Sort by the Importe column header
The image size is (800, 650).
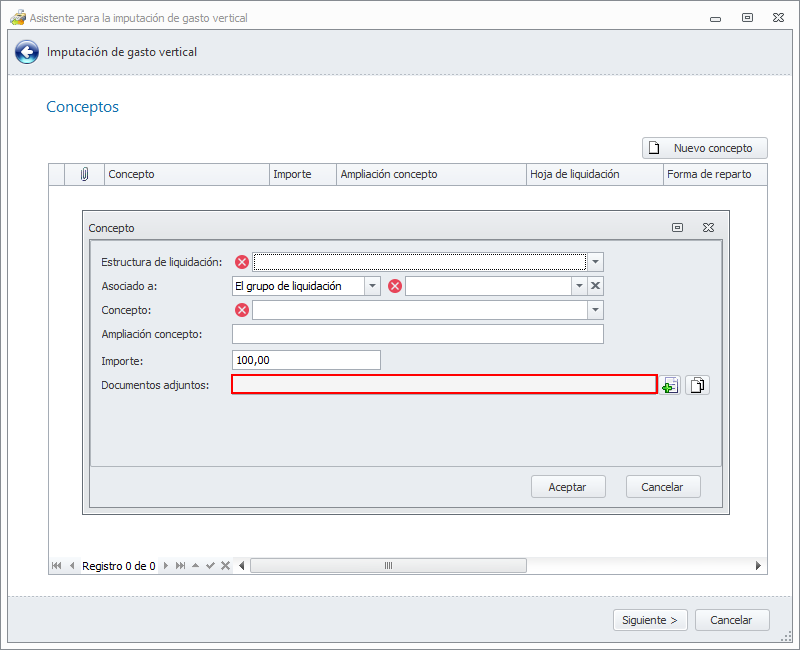click(292, 174)
